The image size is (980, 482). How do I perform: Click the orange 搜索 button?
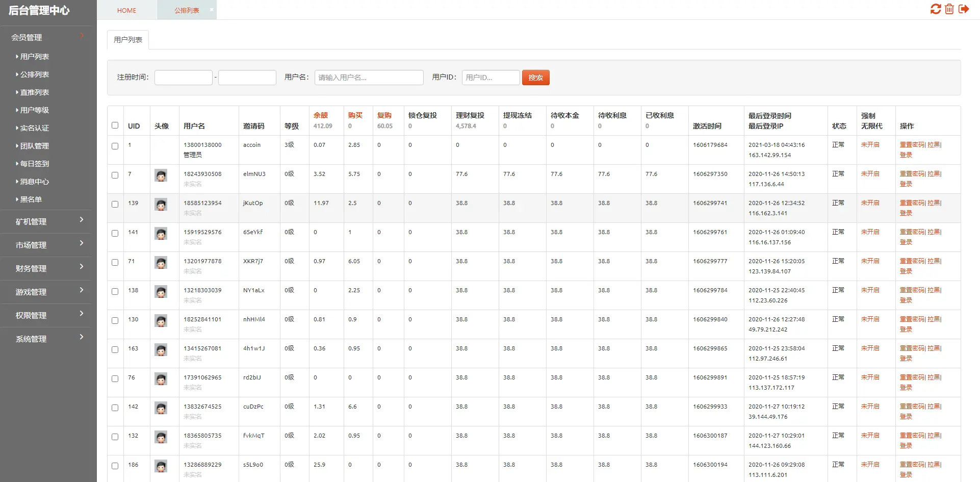535,78
